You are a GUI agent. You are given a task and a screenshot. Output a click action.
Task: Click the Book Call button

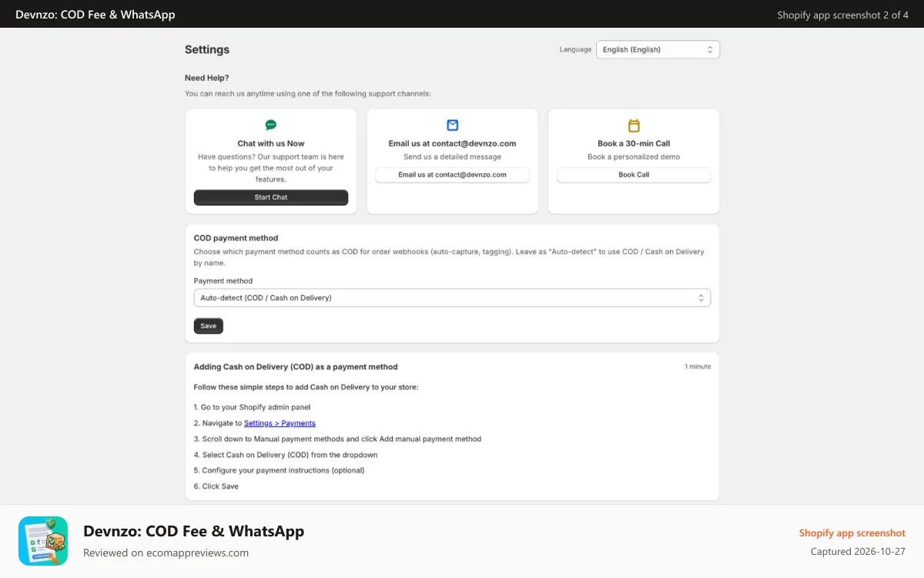coord(634,175)
